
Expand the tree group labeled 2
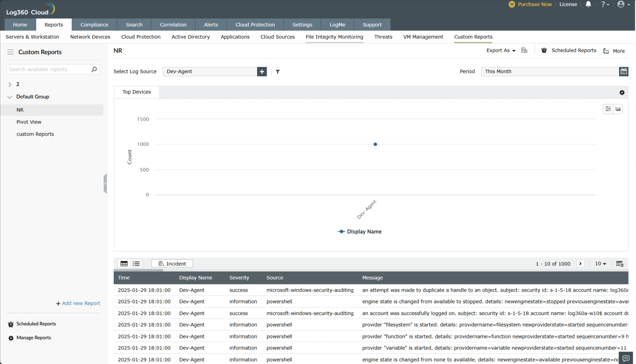pos(9,84)
